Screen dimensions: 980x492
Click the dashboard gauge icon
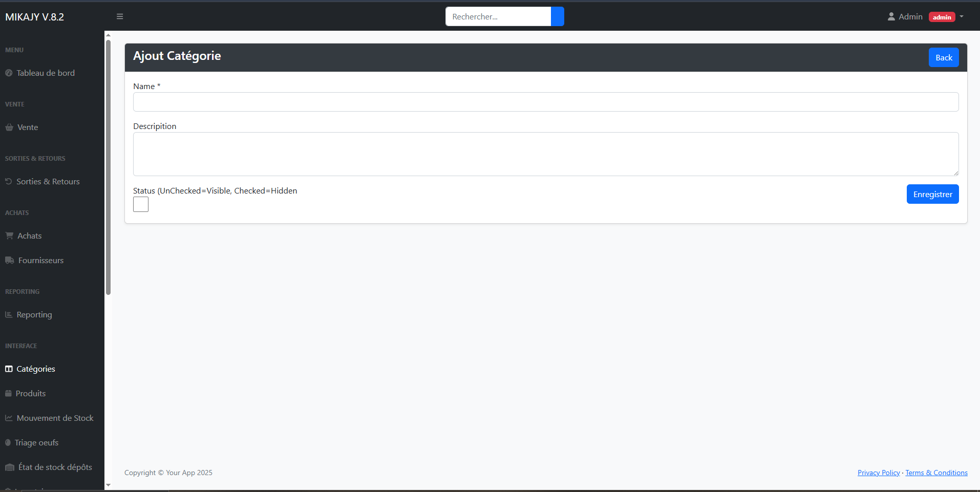coord(9,73)
